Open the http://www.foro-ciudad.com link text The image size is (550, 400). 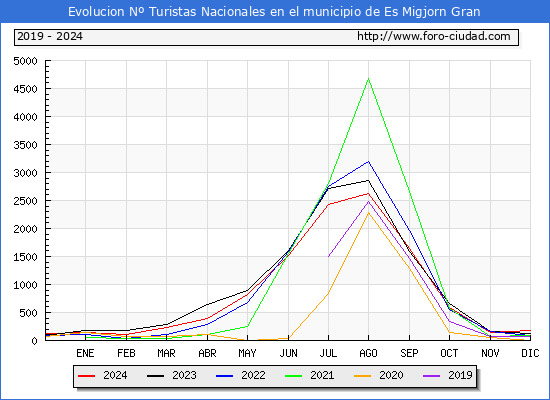click(434, 36)
